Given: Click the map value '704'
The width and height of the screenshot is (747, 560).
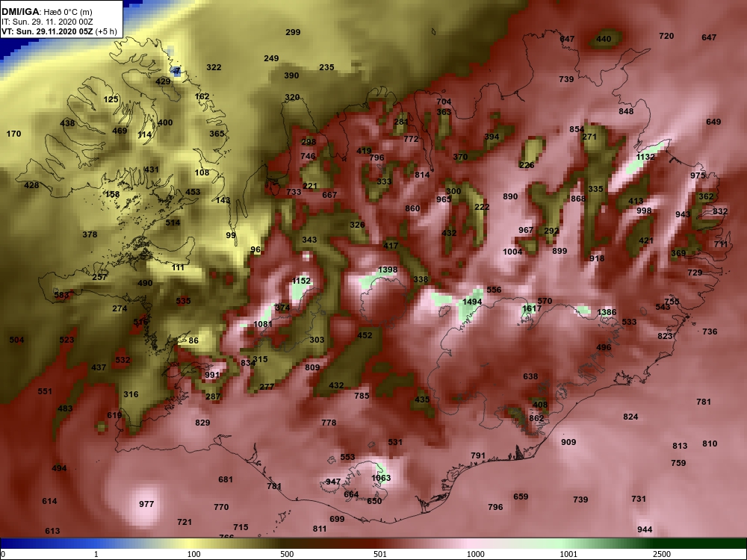Looking at the screenshot, I should click(444, 102).
